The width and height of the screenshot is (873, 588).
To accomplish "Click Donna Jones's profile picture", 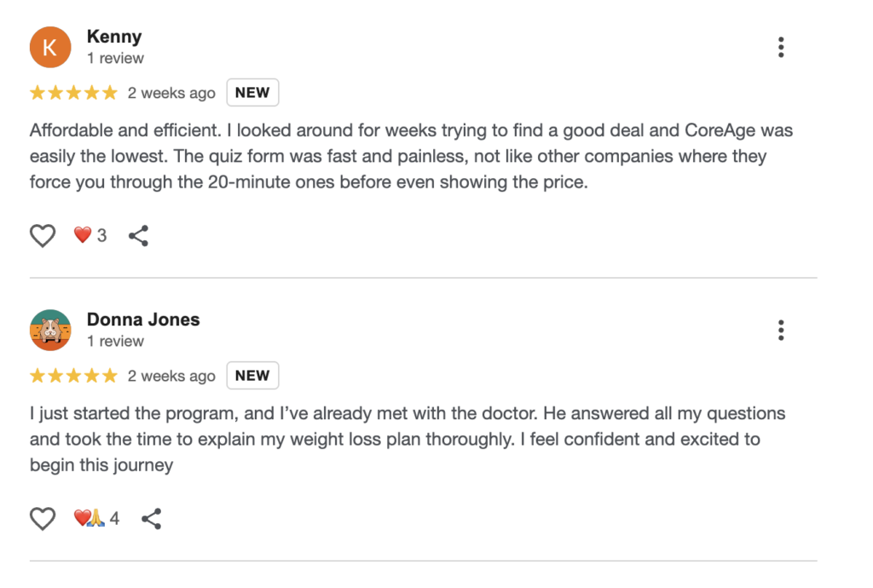I will tap(50, 331).
